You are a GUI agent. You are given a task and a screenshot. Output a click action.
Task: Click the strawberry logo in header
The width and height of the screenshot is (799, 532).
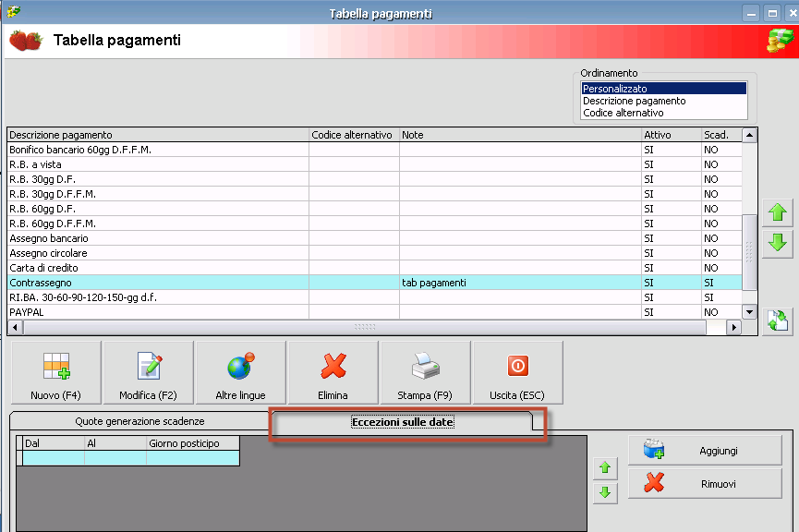tap(26, 41)
